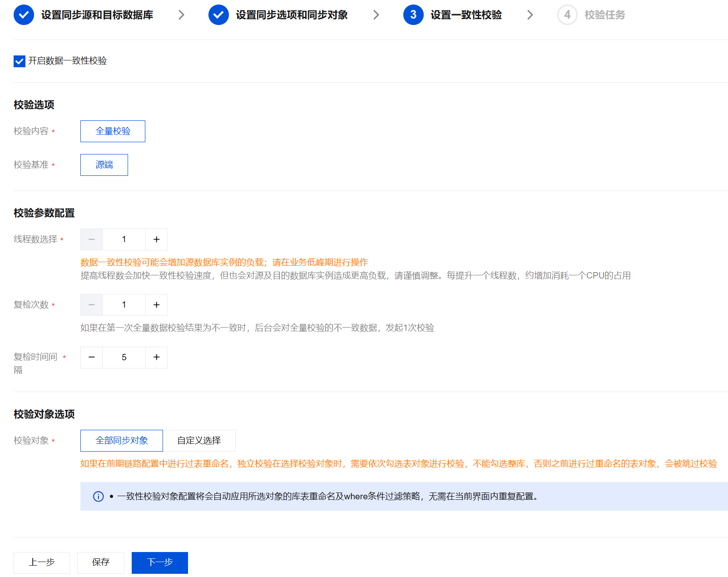The height and width of the screenshot is (577, 728).
Task: Click step 1 completed checkmark icon
Action: click(24, 15)
